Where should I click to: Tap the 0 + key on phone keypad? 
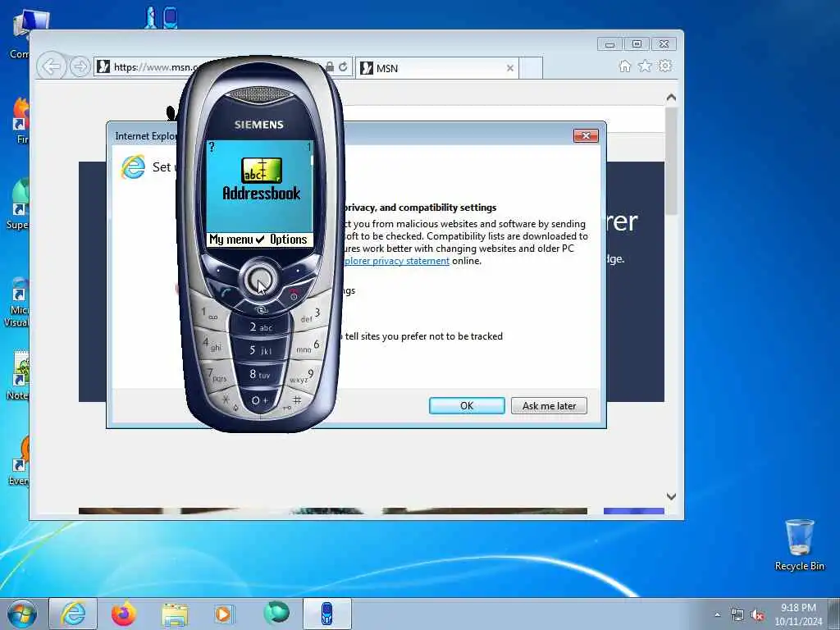click(260, 400)
